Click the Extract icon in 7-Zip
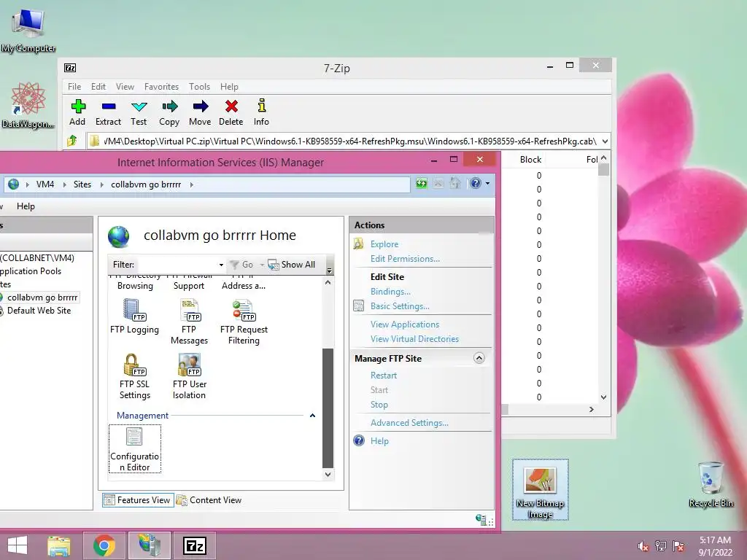The image size is (747, 560). tap(108, 112)
